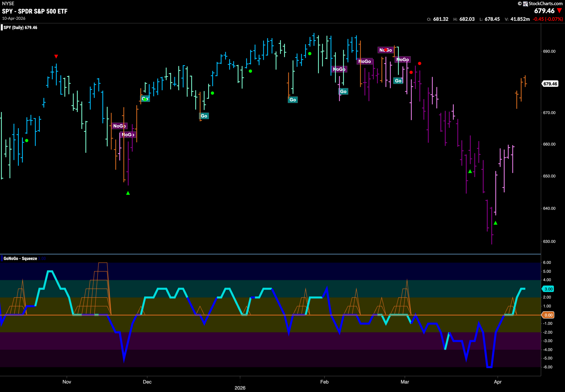
Task: Click the SPY (Daily) 679.46 legend text
Action: (20, 28)
